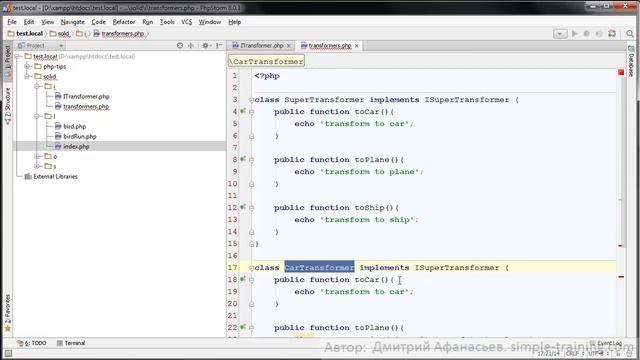This screenshot has height=360, width=640.
Task: Open the File menu
Action: point(12,22)
